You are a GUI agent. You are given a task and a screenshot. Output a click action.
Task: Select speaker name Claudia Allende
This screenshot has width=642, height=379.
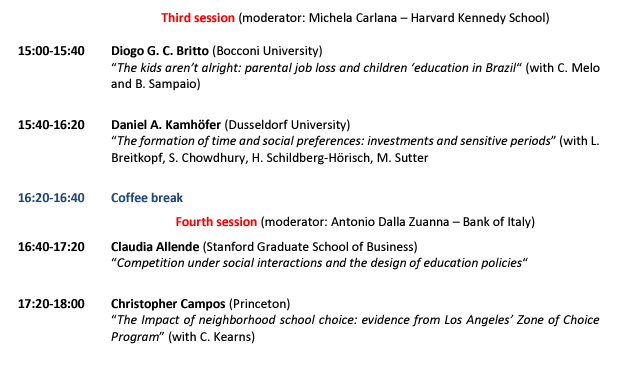(155, 247)
